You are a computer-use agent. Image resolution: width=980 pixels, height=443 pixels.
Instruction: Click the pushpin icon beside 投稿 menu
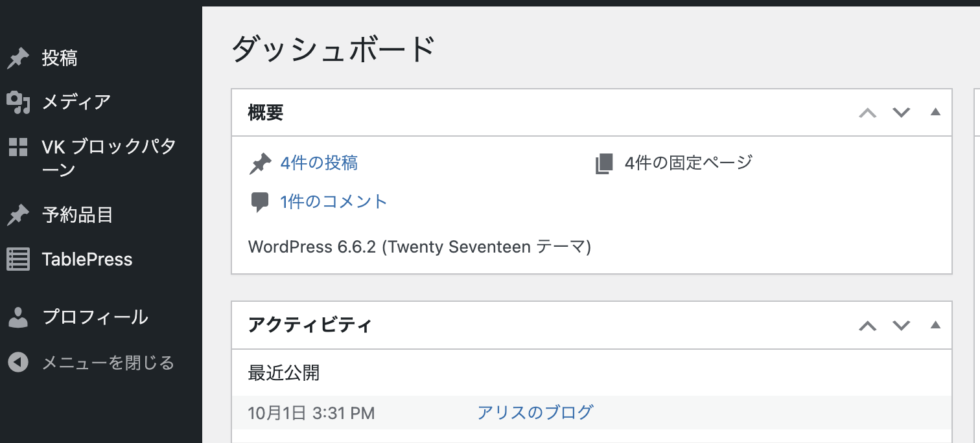click(18, 59)
